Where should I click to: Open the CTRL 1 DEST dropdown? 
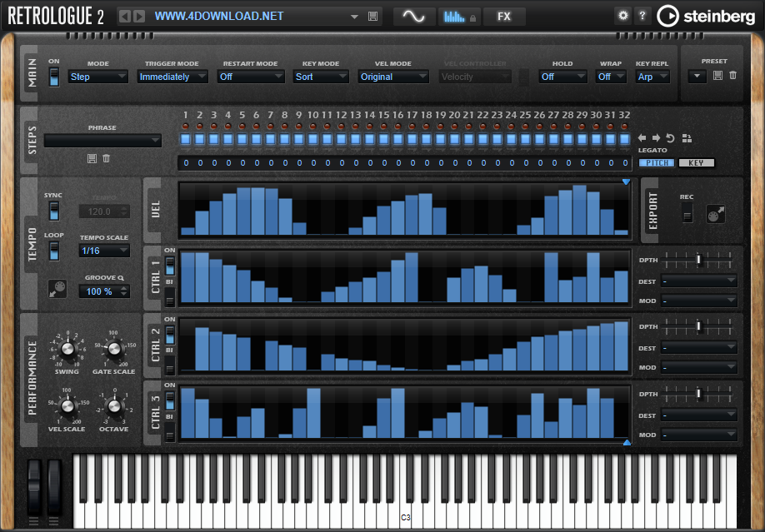pos(698,281)
